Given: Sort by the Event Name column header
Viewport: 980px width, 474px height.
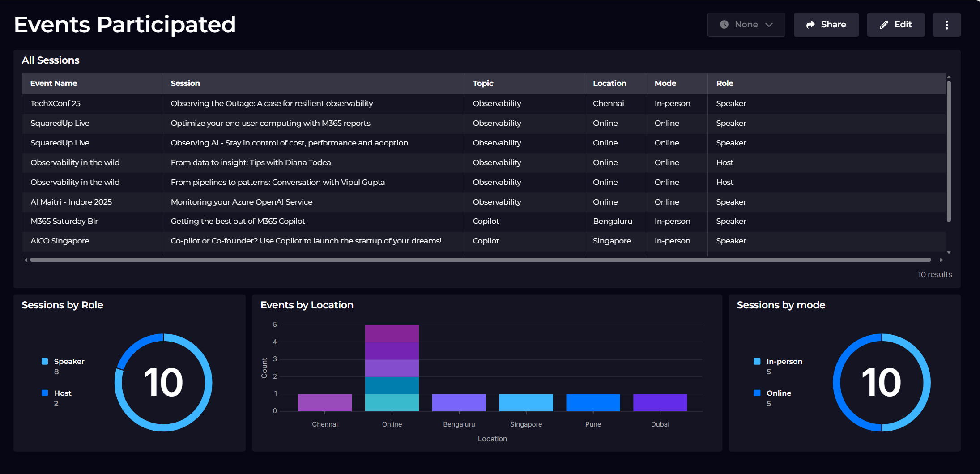Looking at the screenshot, I should [x=54, y=83].
